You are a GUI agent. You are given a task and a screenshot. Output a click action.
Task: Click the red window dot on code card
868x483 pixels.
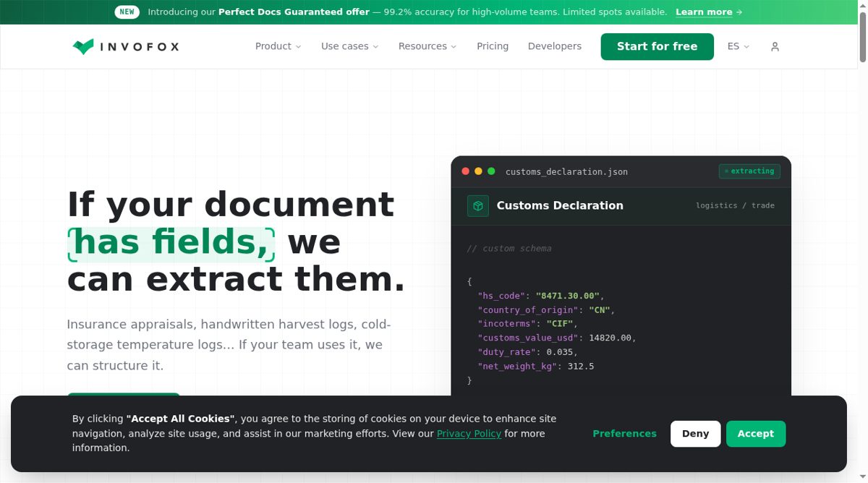pos(466,171)
